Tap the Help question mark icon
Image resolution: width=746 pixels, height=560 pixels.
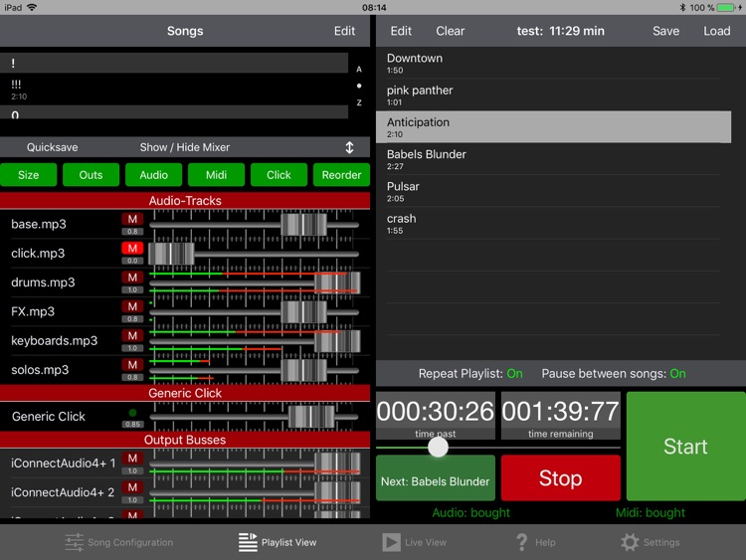521,542
